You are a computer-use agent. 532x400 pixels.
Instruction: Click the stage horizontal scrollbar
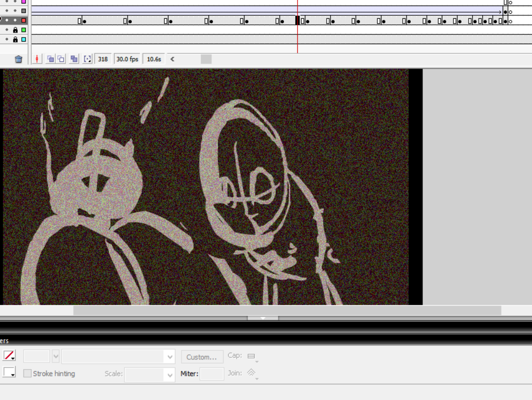[287, 310]
